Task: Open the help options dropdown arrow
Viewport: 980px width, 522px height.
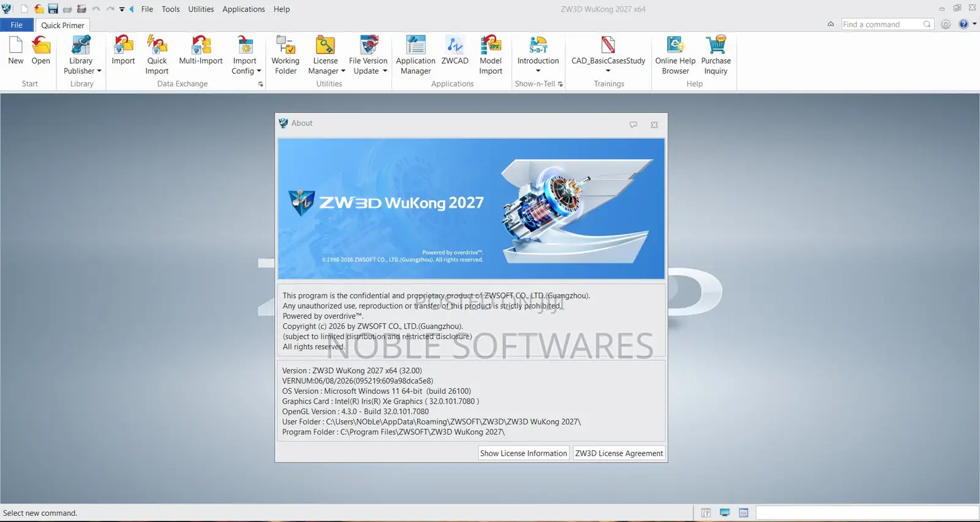Action: coord(974,24)
